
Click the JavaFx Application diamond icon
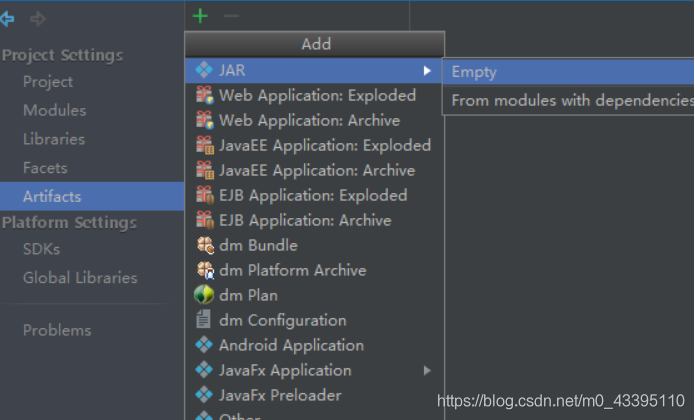coord(204,370)
